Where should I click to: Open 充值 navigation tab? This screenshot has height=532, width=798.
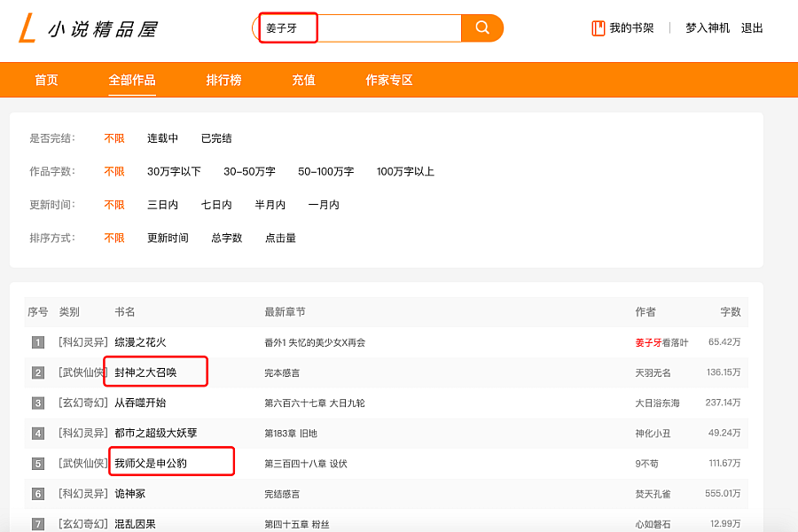click(303, 80)
